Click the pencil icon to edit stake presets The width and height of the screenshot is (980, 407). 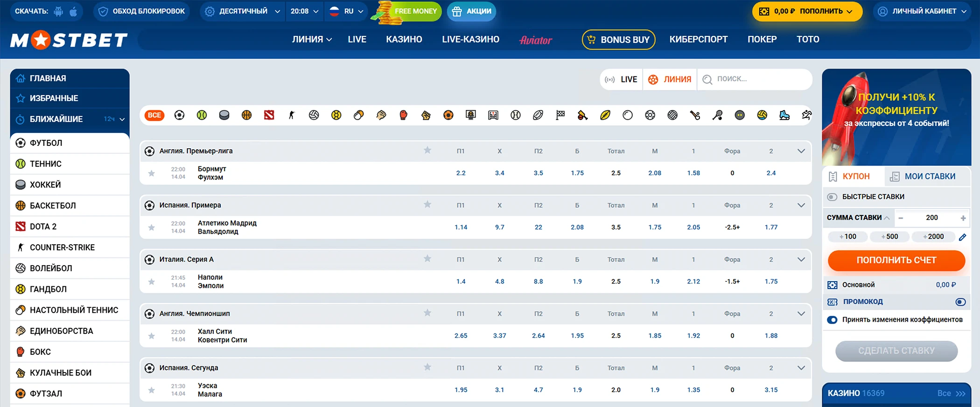(962, 237)
